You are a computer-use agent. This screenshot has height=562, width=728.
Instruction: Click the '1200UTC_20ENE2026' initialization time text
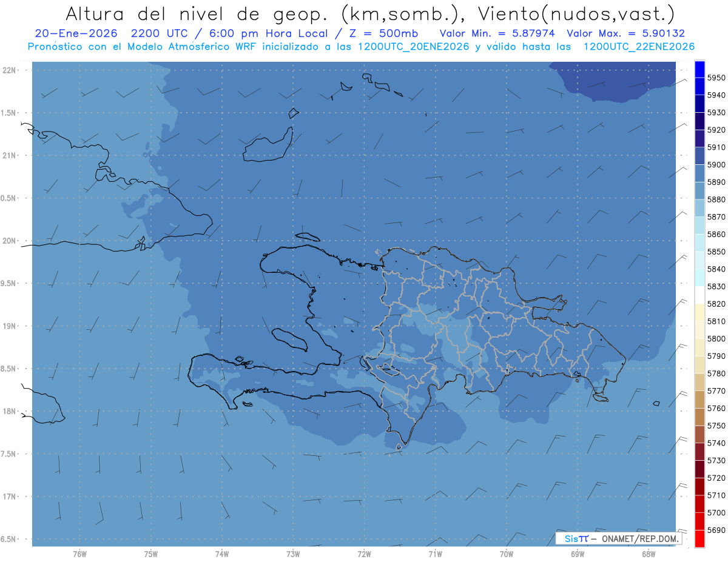tap(414, 47)
